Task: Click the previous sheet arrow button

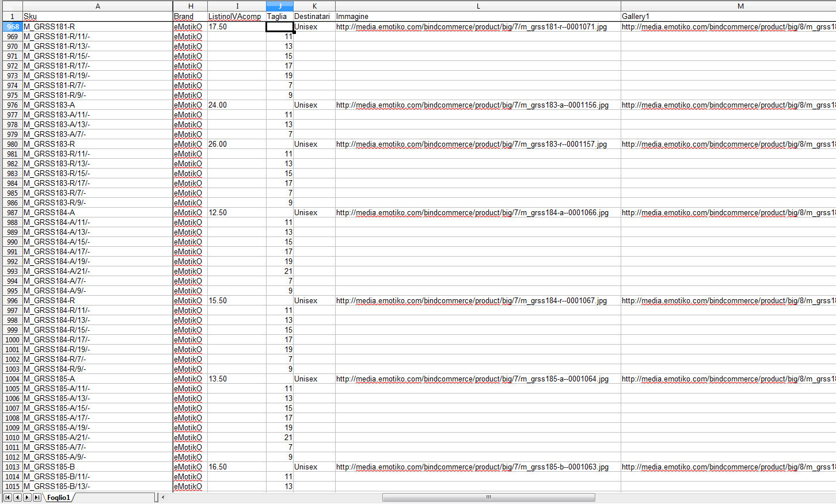Action: [x=17, y=497]
